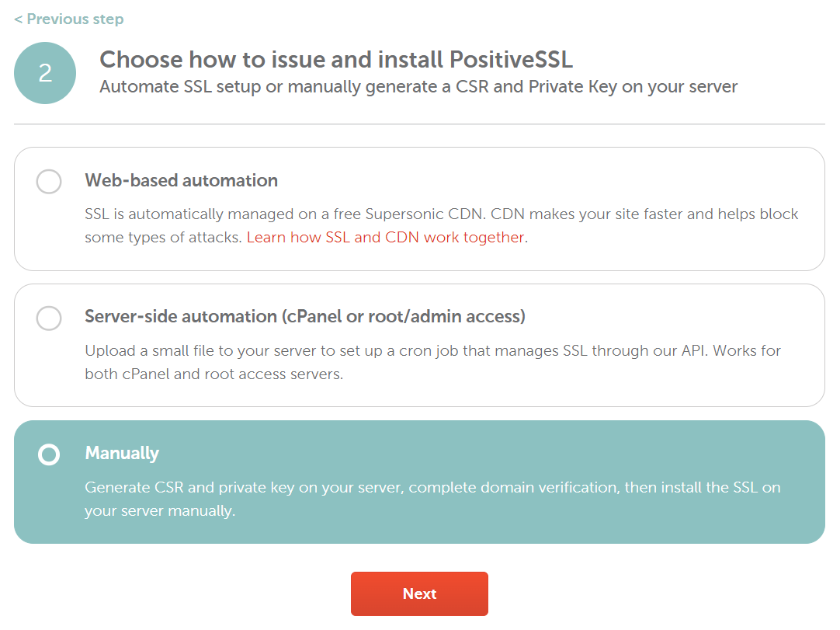Select the Server-side automation radio button
This screenshot has height=630, width=840.
point(49,318)
